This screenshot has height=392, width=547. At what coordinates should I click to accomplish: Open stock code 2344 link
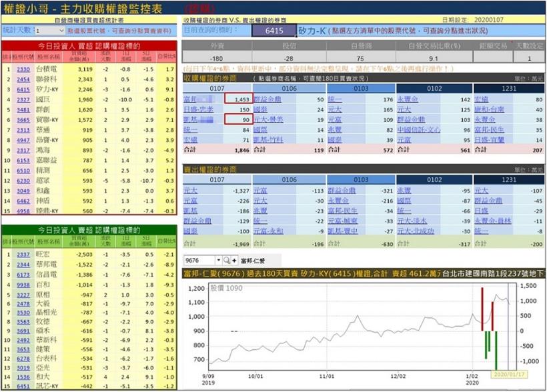click(23, 265)
